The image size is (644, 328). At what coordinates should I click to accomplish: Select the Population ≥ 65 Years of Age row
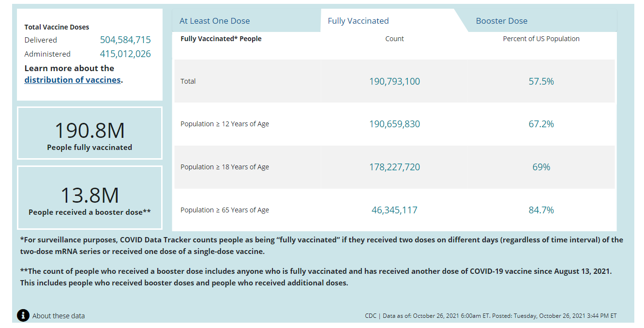point(225,210)
